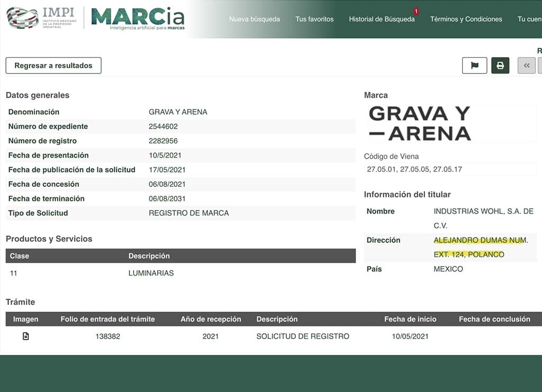Click the IMPI institute logo
This screenshot has height=392, width=542.
41,18
